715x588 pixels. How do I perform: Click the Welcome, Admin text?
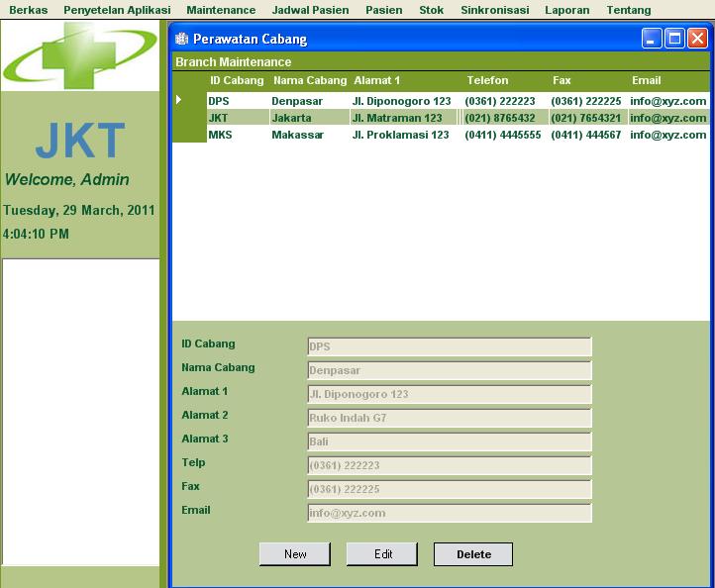coord(67,179)
